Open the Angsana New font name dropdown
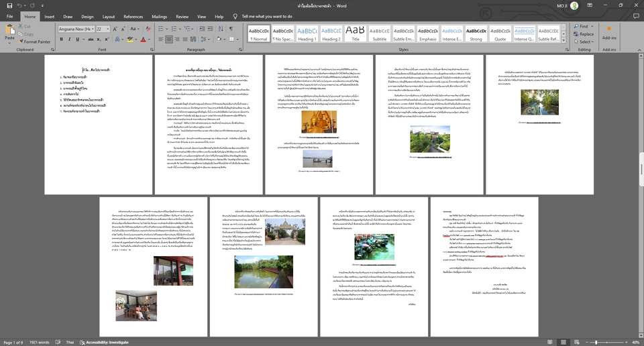644x346 pixels. coord(92,30)
